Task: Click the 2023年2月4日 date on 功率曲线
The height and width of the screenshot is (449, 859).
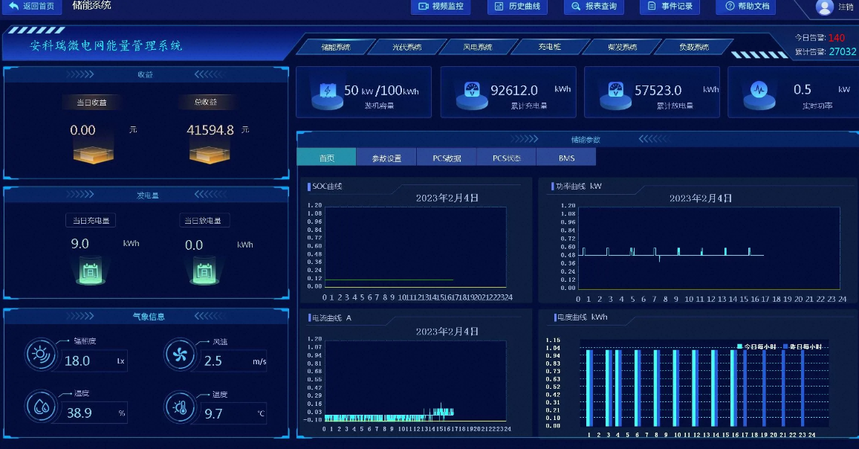Action: pyautogui.click(x=700, y=198)
